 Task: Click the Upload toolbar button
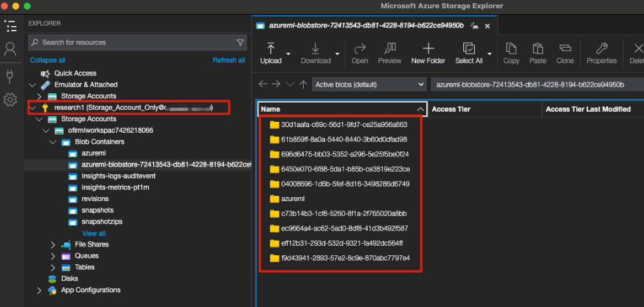pyautogui.click(x=271, y=54)
